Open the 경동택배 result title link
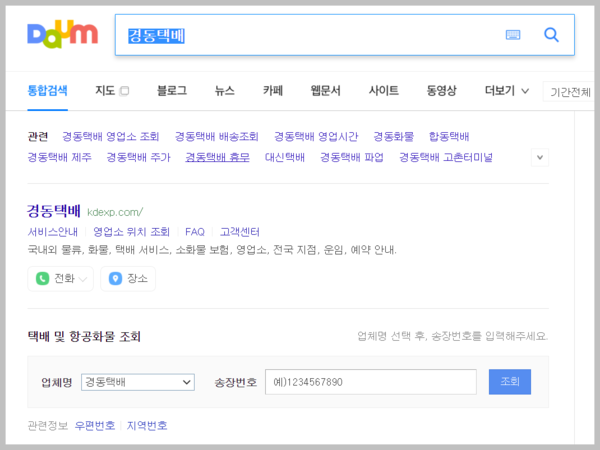The image size is (600, 450). (x=54, y=211)
